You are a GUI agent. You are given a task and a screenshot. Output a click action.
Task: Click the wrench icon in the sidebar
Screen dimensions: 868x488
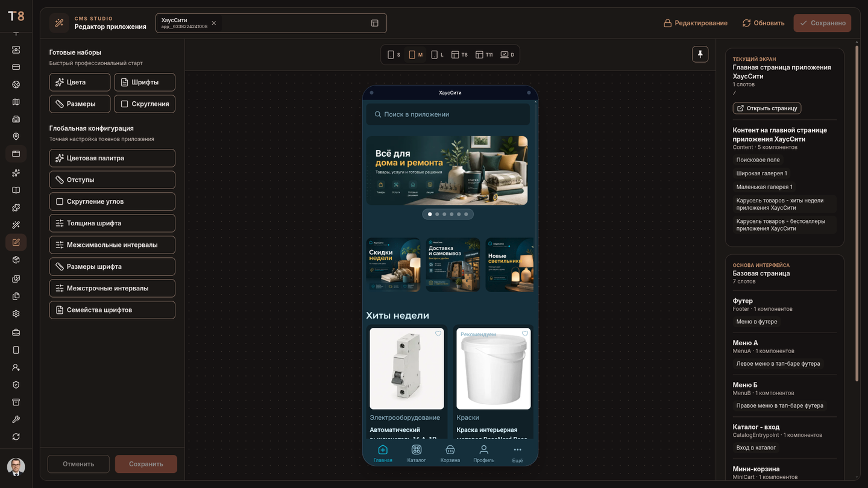point(16,419)
